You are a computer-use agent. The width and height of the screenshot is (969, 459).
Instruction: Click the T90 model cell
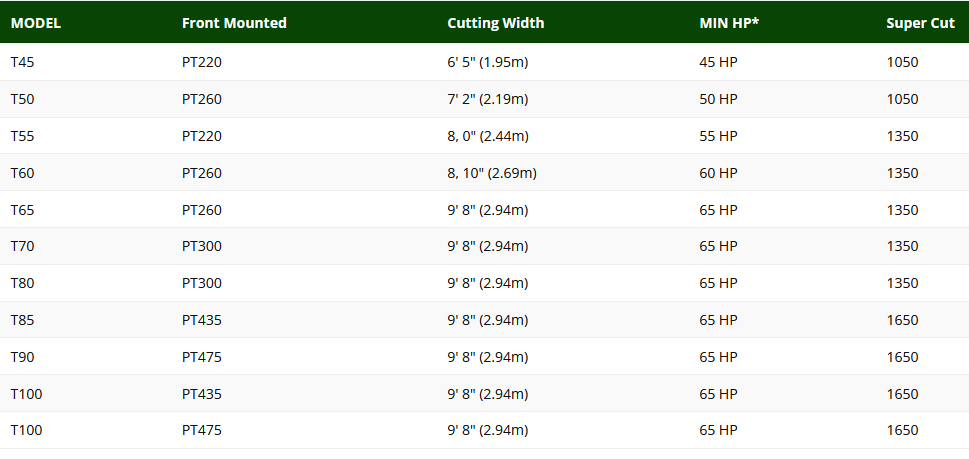tap(23, 357)
